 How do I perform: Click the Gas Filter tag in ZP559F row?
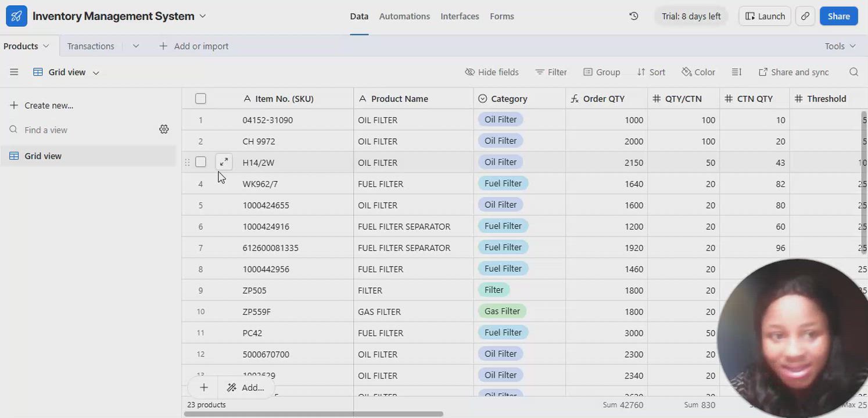coord(502,311)
